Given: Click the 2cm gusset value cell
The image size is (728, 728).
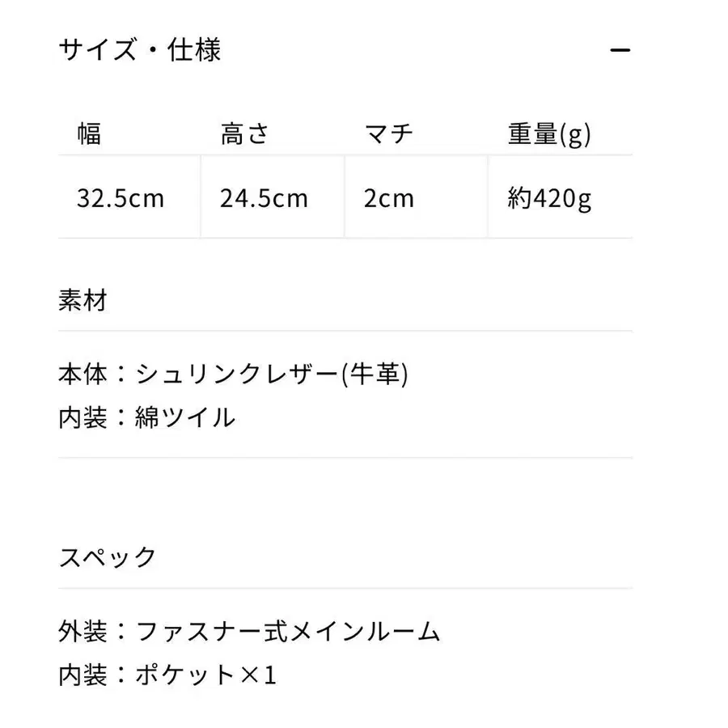Looking at the screenshot, I should pyautogui.click(x=388, y=198).
